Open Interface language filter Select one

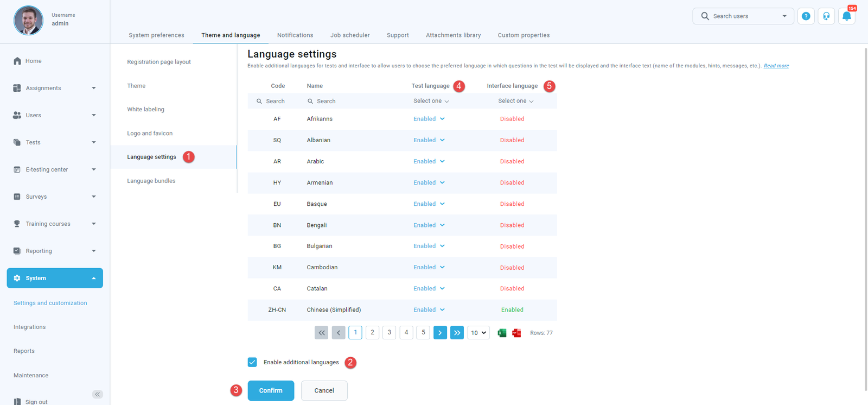515,101
